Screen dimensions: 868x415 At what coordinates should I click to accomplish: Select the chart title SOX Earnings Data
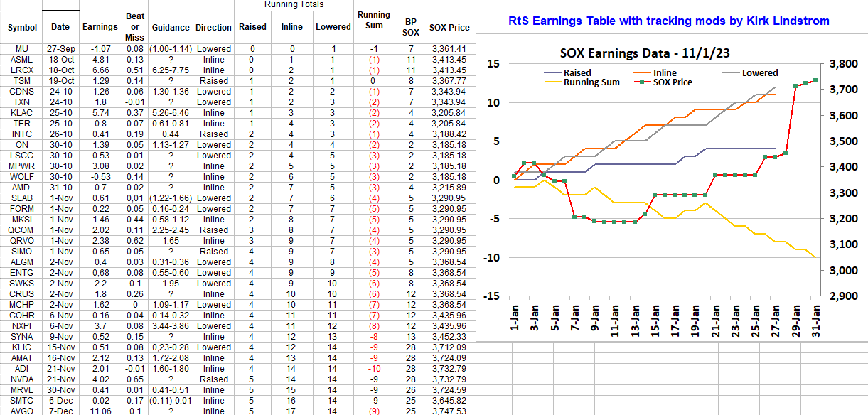point(645,53)
